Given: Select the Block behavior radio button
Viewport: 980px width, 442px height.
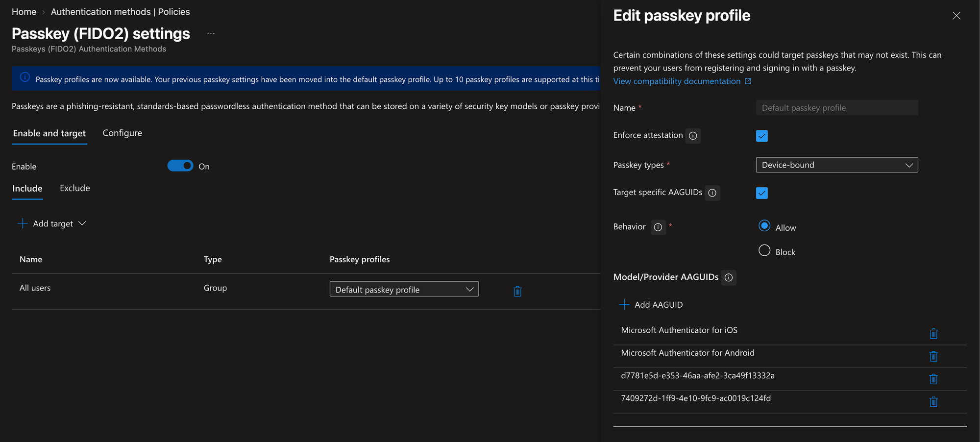Looking at the screenshot, I should click(x=764, y=250).
